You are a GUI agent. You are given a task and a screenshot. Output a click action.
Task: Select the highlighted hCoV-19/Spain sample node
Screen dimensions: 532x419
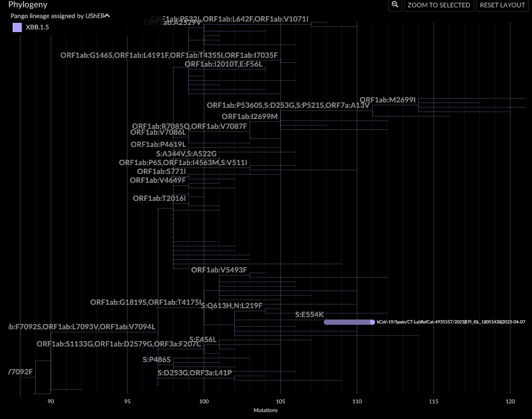(x=372, y=322)
